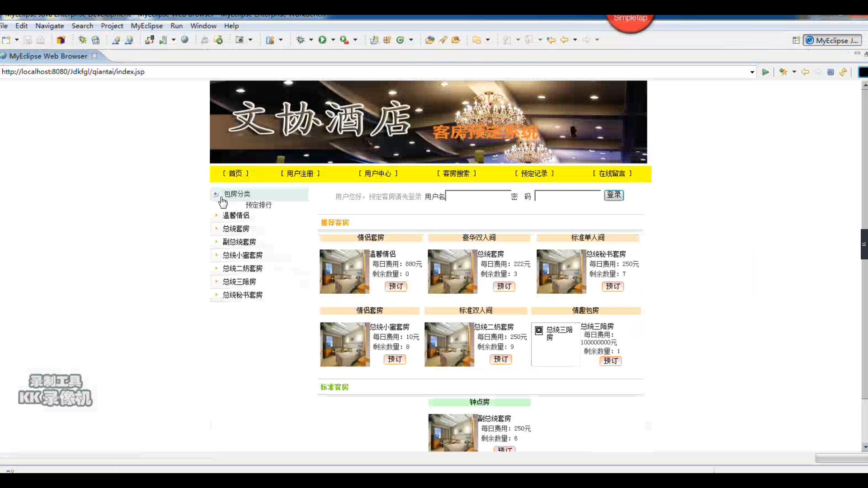Click the 预定记录 navigation link
Screen dimensions: 868x488
pyautogui.click(x=534, y=174)
